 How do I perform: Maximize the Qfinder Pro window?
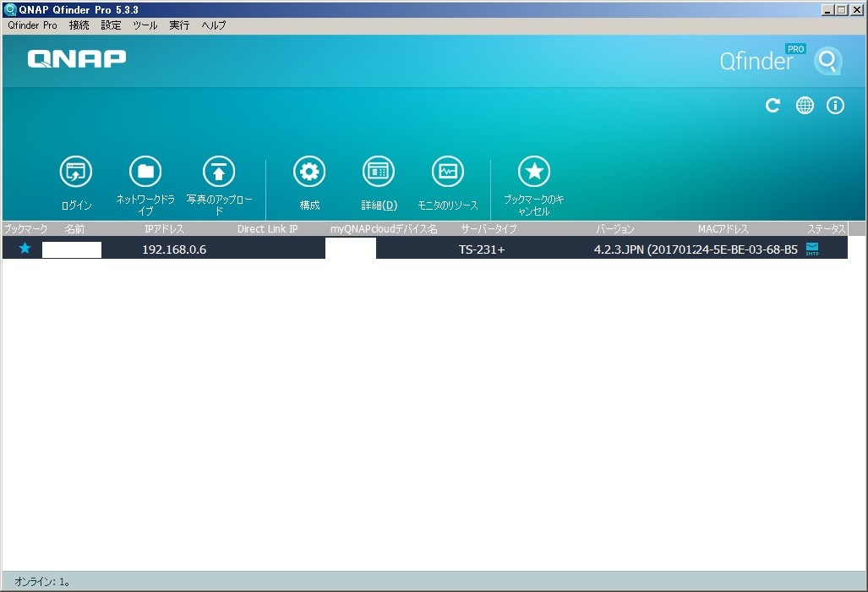pos(842,9)
